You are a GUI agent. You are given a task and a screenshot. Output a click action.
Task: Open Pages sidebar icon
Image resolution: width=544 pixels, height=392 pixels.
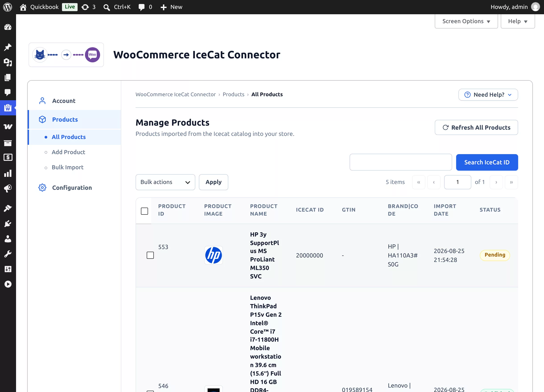[x=8, y=77]
